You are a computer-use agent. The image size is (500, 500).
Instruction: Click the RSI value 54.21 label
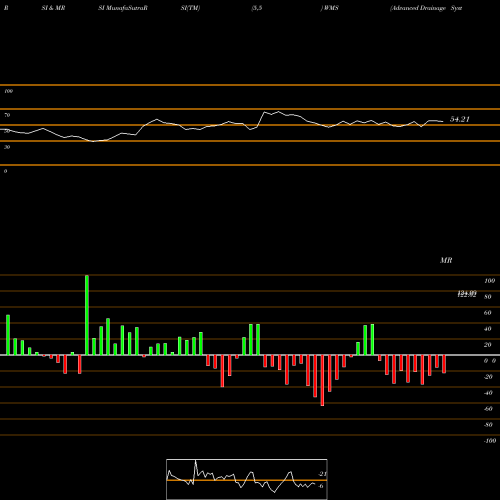coord(460,119)
